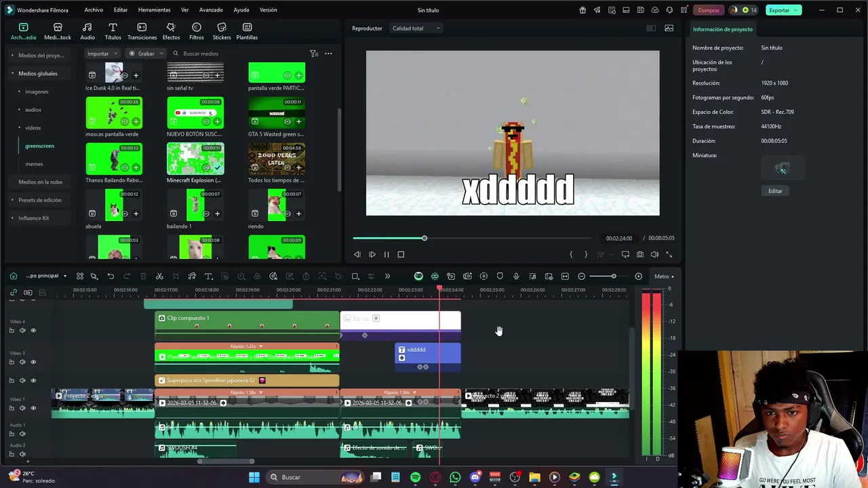
Task: Click the split scissors tool in timeline toolbar
Action: coord(159,277)
